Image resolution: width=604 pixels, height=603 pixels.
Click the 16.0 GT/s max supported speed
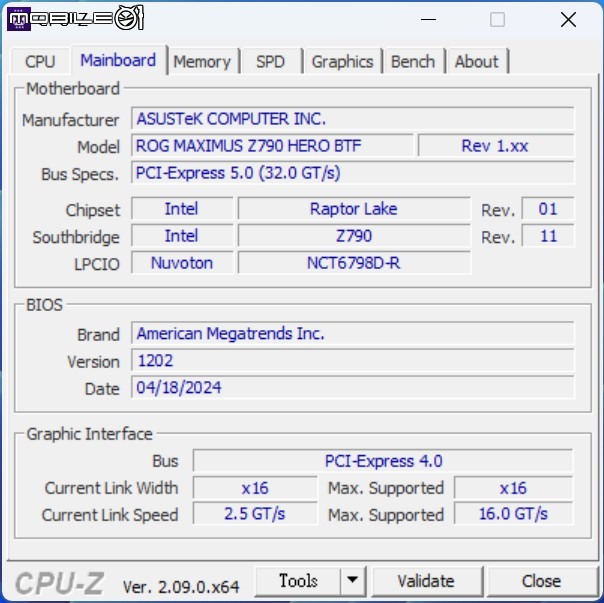pos(513,514)
